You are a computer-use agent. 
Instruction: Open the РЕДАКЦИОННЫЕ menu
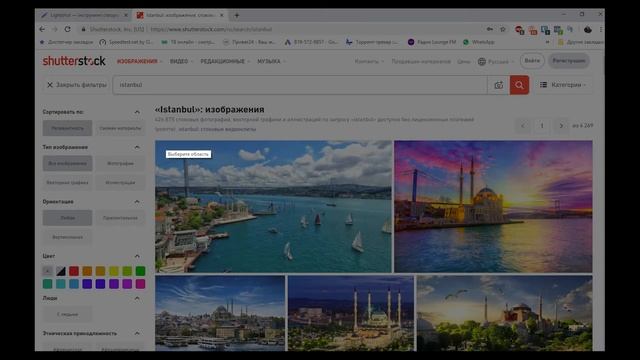[224, 62]
